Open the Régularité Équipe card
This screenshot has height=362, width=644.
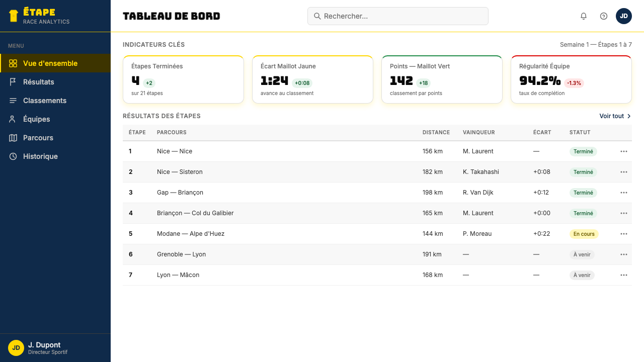571,79
